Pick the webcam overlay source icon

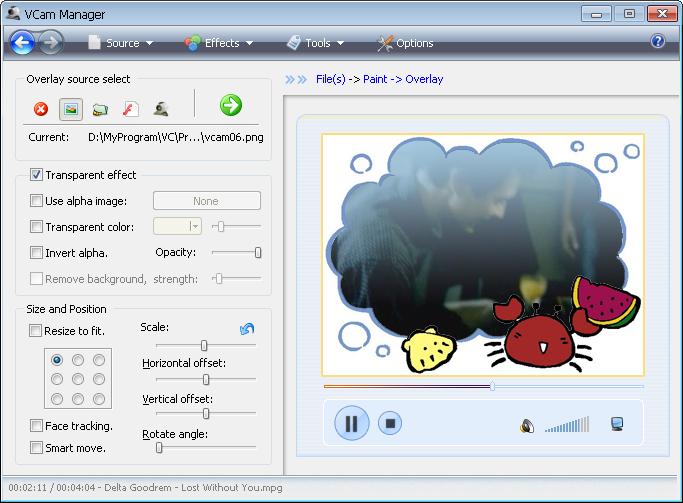[160, 109]
